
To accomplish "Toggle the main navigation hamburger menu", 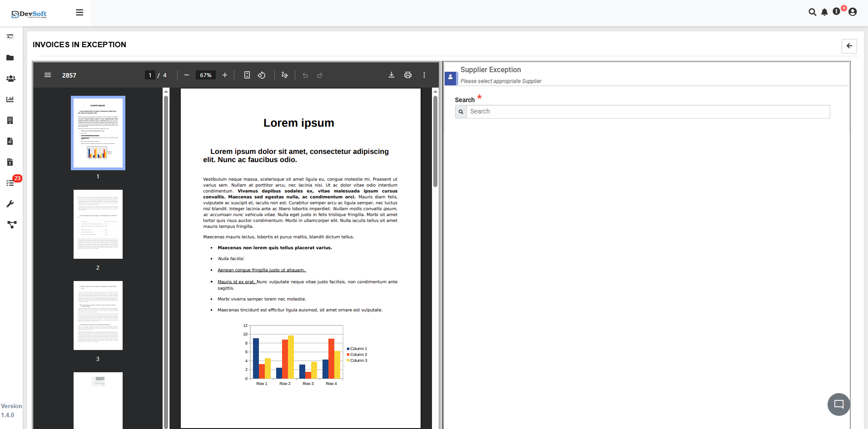I will click(x=79, y=13).
